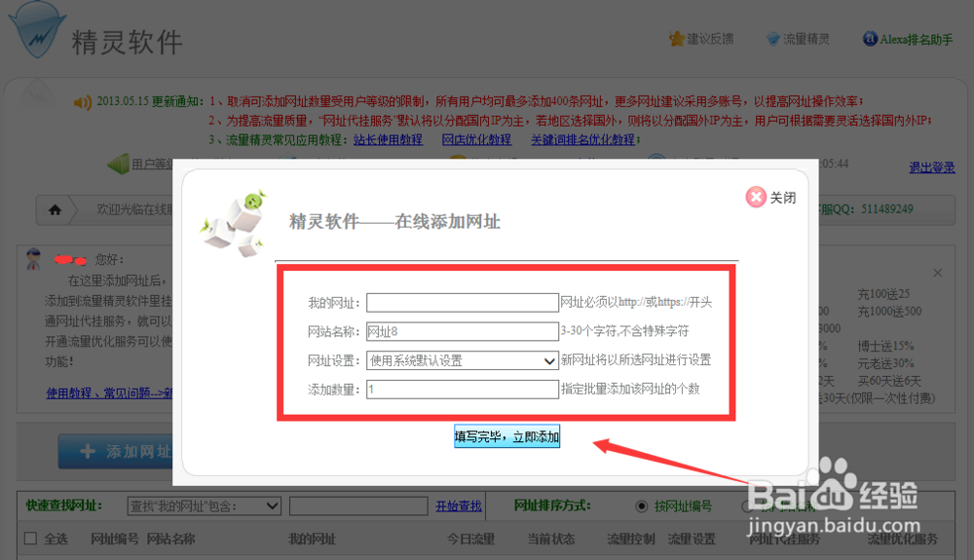
Task: Click the 客服QQ: 511489249 text
Action: tap(866, 209)
